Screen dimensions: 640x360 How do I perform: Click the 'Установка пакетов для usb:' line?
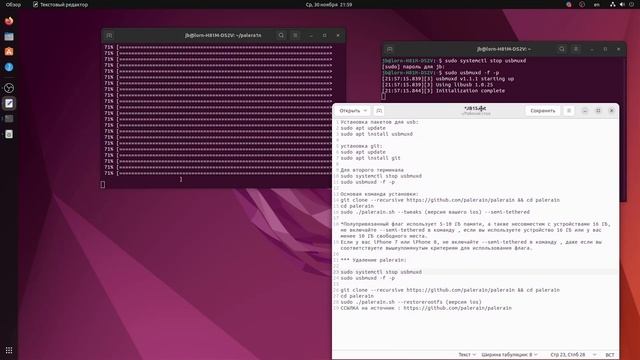[x=380, y=122]
